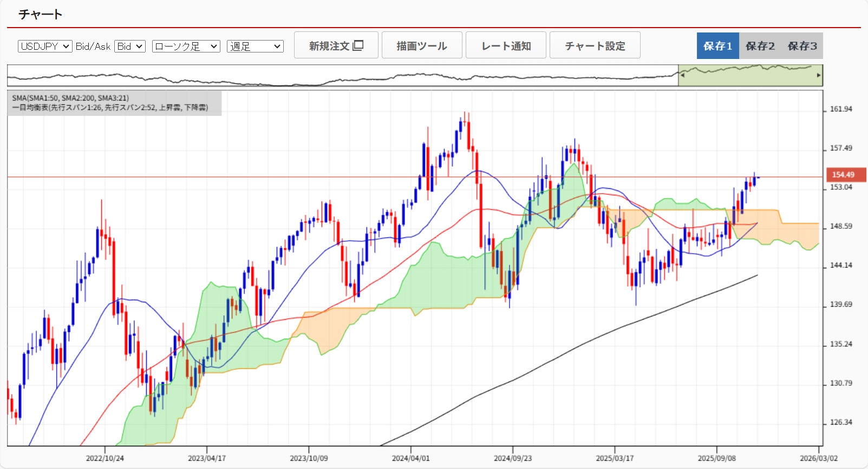The height and width of the screenshot is (469, 868).
Task: Expand the 週足 timeframe dropdown
Action: click(x=255, y=47)
